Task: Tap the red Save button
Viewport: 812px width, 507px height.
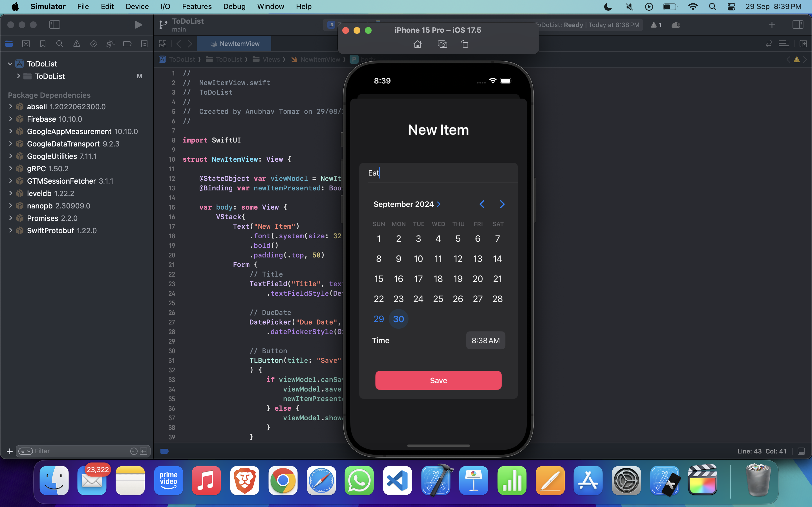Action: pyautogui.click(x=438, y=380)
